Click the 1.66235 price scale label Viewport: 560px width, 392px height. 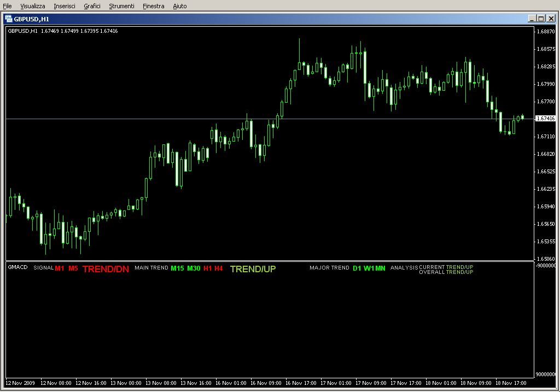pos(546,189)
